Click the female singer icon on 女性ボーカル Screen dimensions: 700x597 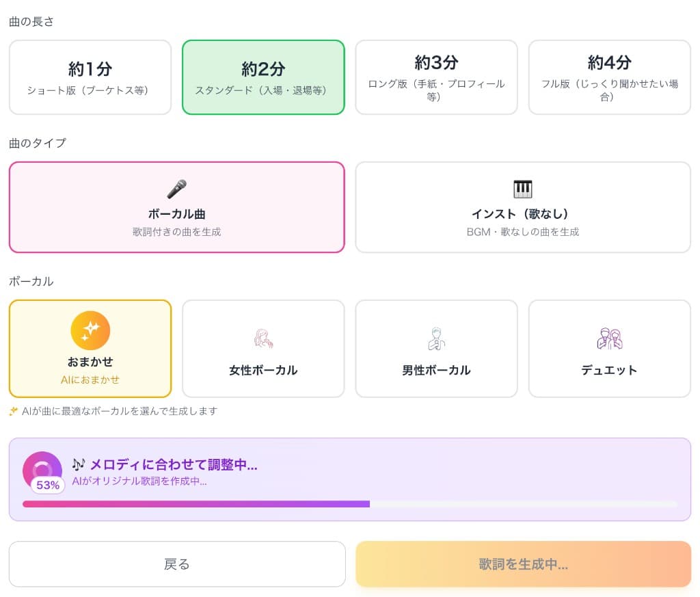[x=263, y=338]
